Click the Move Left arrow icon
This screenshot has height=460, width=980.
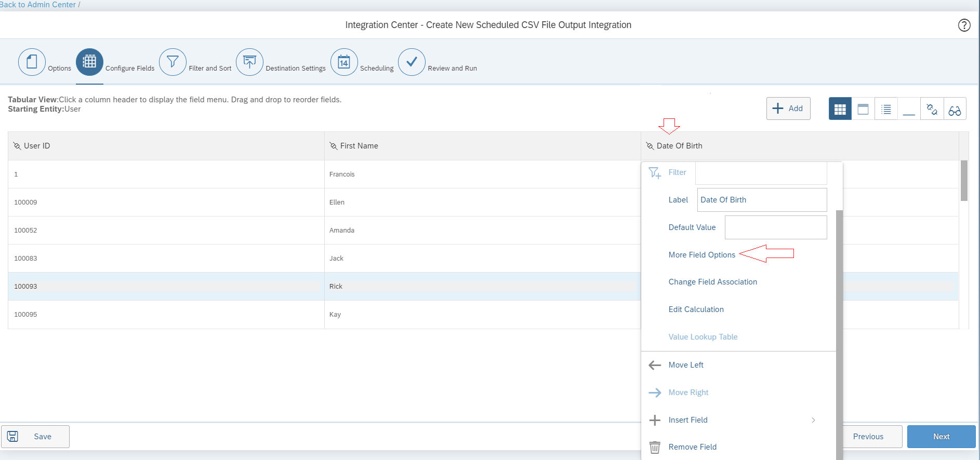[x=655, y=365]
